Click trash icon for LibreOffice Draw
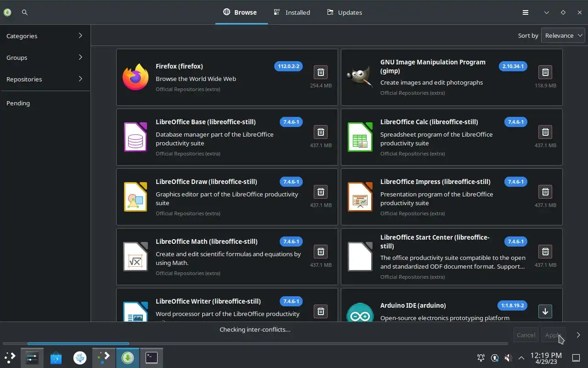The width and height of the screenshot is (588, 368). tap(321, 192)
